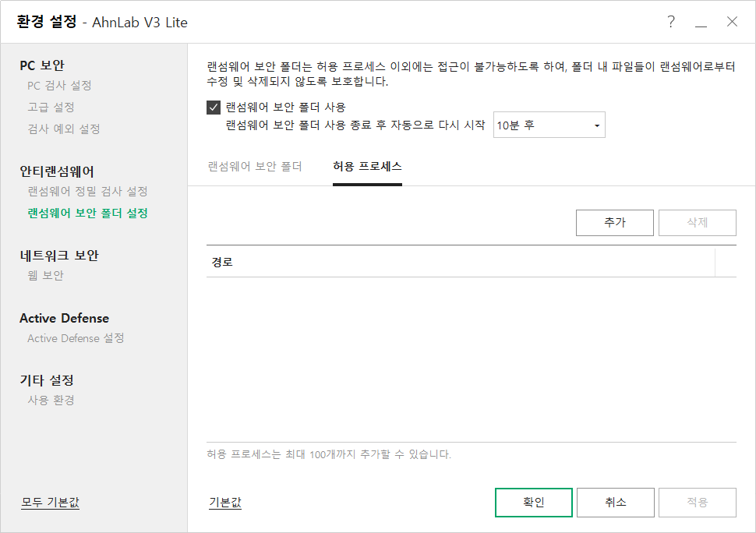This screenshot has height=533, width=756.
Task: Open the 10분 후 restart delay dropdown
Action: pyautogui.click(x=549, y=125)
